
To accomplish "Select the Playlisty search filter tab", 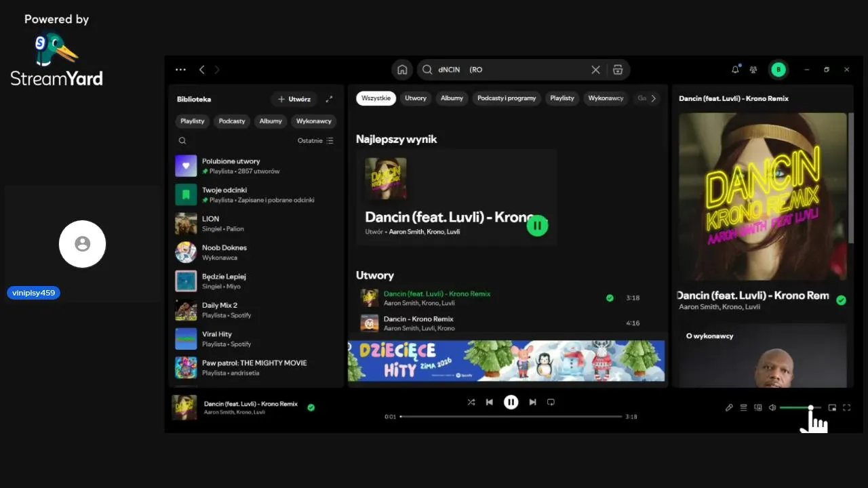I will (x=562, y=98).
